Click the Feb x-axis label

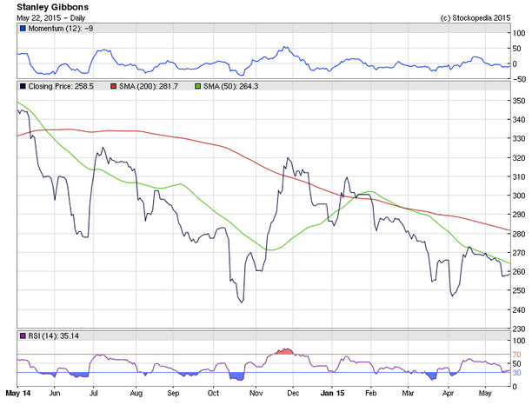point(371,393)
